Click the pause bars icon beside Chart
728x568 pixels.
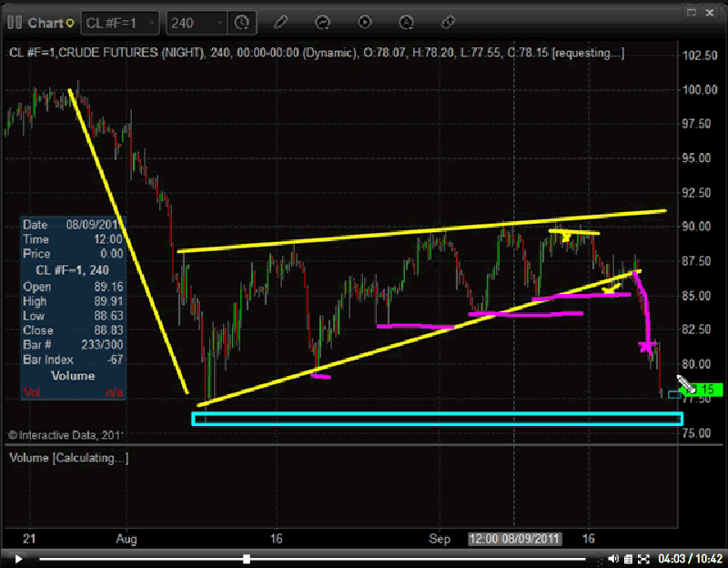pyautogui.click(x=15, y=22)
